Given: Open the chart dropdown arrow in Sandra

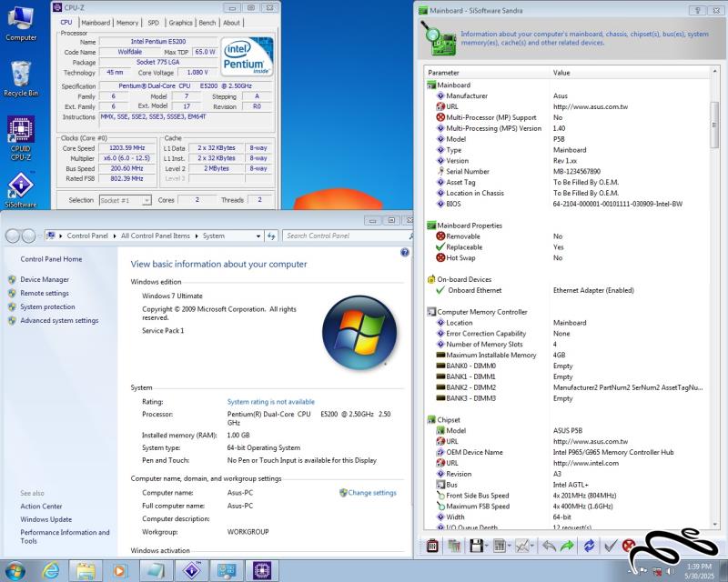Looking at the screenshot, I should point(532,547).
